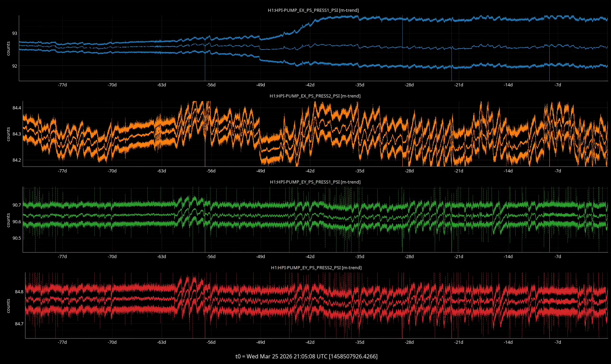The width and height of the screenshot is (611, 364).
Task: Click the -77d tick under the green EY PRESS1 plot
Action: click(62, 257)
